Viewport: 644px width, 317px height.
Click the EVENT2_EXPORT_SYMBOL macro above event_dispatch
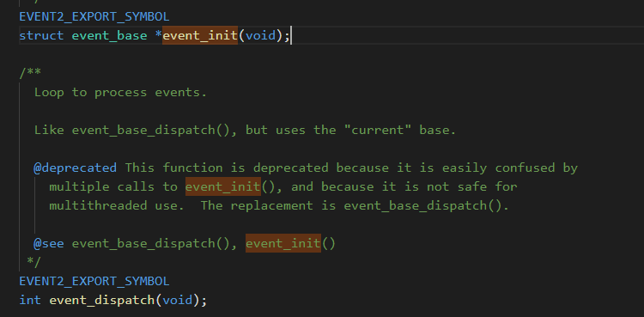pyautogui.click(x=94, y=281)
